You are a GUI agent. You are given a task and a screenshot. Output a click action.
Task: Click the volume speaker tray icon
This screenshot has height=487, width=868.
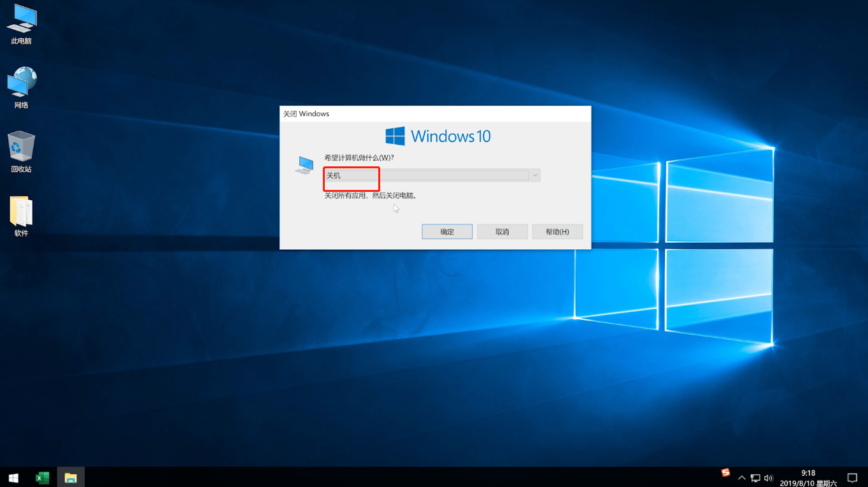pos(769,477)
